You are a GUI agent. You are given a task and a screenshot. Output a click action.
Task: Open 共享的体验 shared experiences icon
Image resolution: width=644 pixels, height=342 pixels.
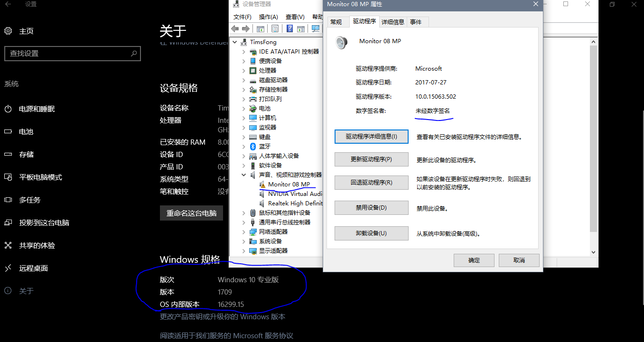8,246
